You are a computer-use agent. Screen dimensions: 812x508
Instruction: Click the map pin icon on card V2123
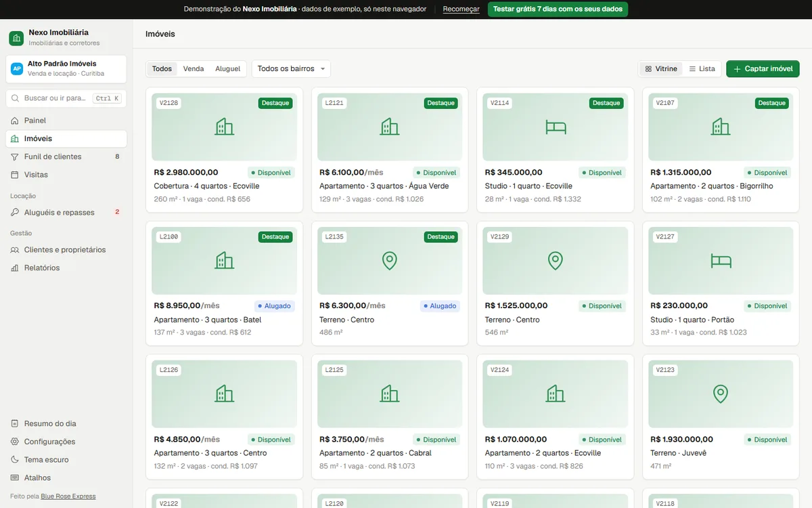721,394
